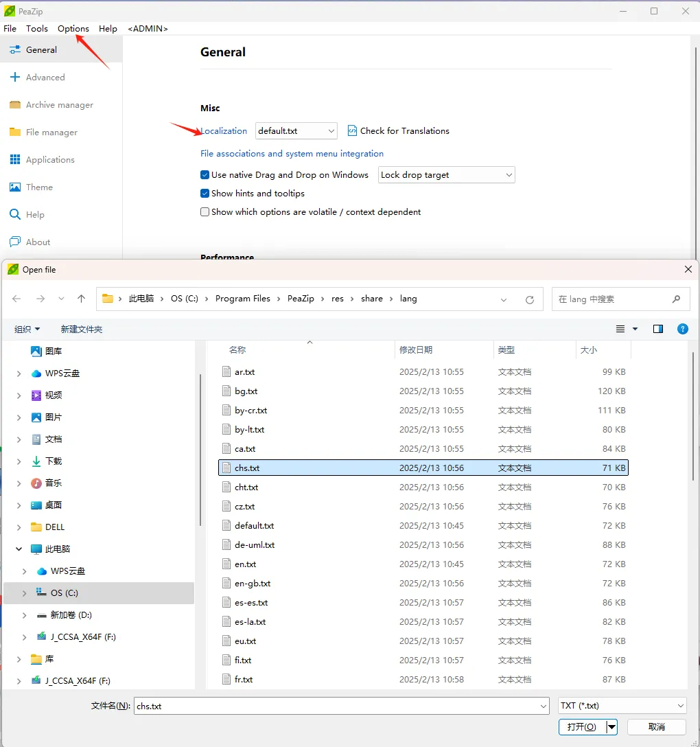This screenshot has height=747, width=700.
Task: Open the File menu
Action: coord(10,29)
